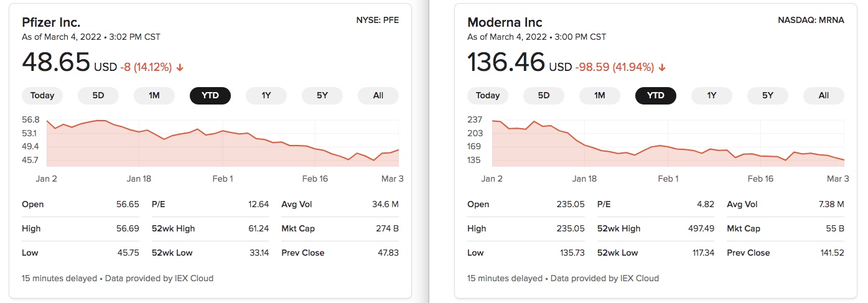Click the Moderna Inc company title
This screenshot has width=868, height=303.
pyautogui.click(x=505, y=22)
